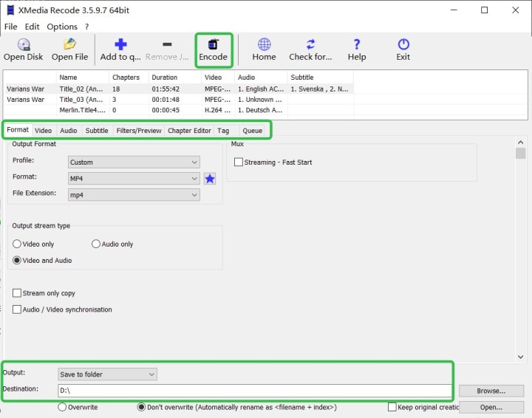Click the vertical scrollbar thumb in settings panel
Viewport: 532px width, 418px height.
point(520,153)
